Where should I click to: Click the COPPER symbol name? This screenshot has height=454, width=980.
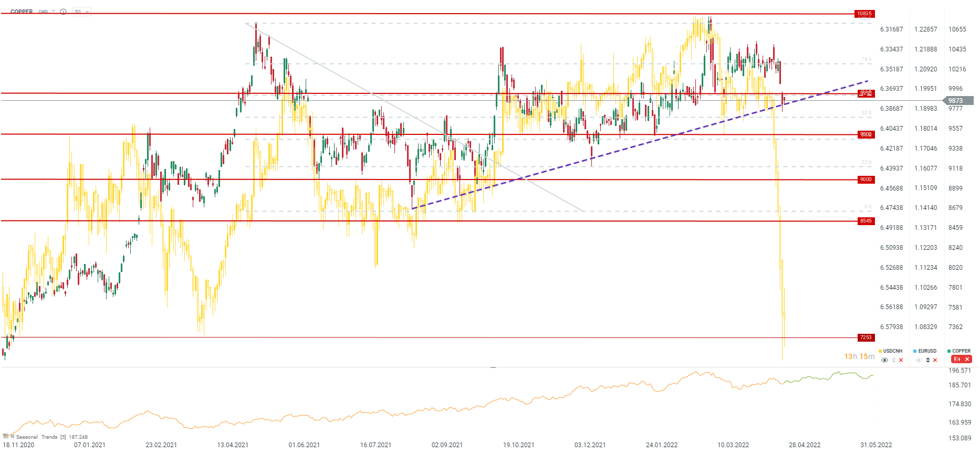[22, 12]
